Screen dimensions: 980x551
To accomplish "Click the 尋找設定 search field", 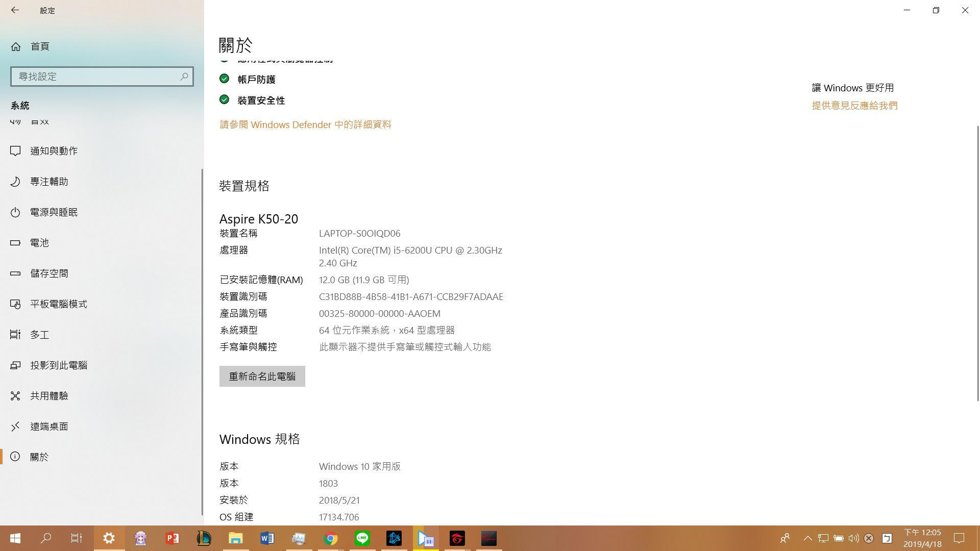I will point(102,77).
